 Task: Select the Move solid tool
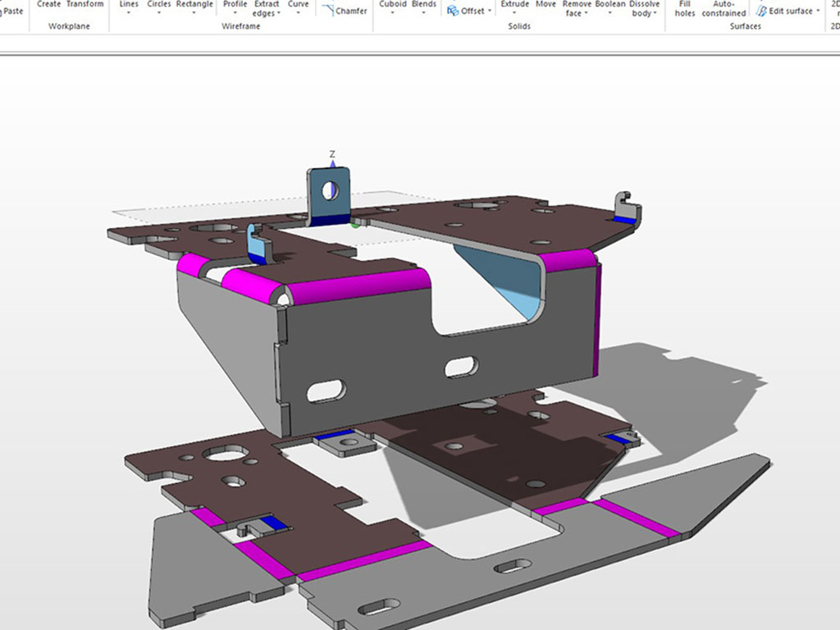tap(546, 4)
